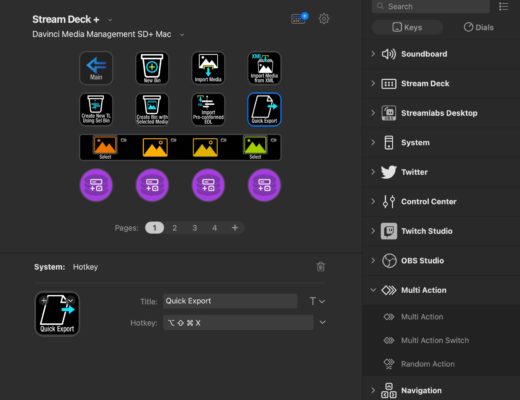Go to page 4
This screenshot has width=520, height=400.
pyautogui.click(x=214, y=228)
